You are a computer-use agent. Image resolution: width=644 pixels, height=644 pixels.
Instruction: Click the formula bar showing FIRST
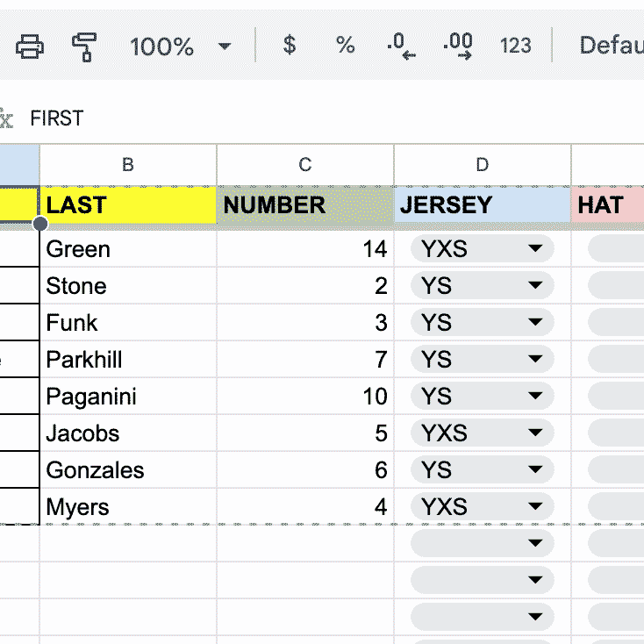pos(263,118)
